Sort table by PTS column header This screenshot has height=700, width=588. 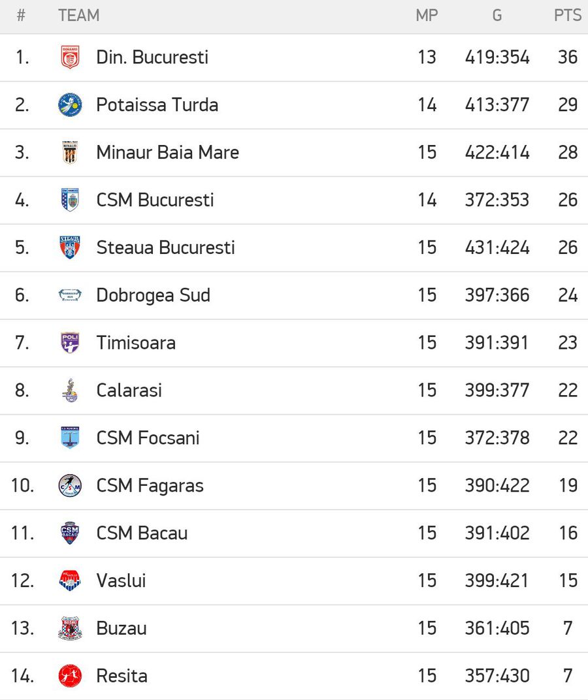click(568, 16)
